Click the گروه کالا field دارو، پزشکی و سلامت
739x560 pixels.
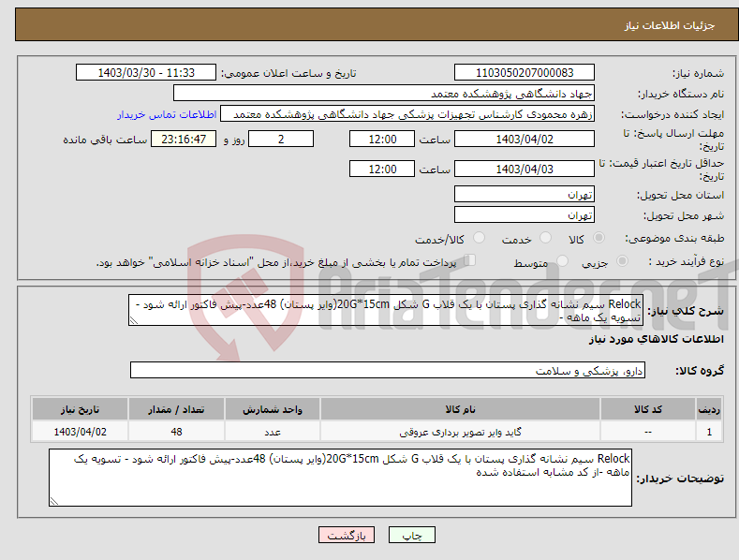pyautogui.click(x=388, y=370)
